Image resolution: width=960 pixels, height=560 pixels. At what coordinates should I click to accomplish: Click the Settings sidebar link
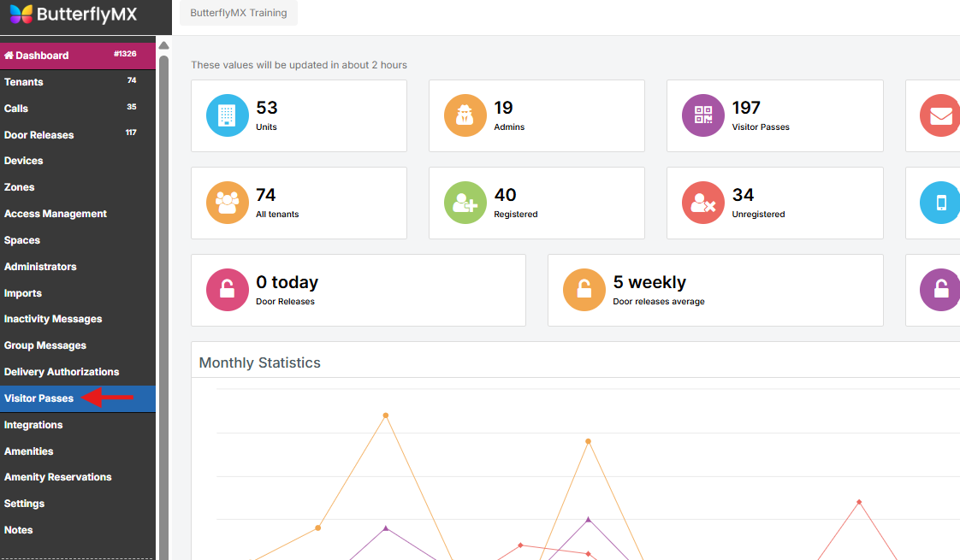pyautogui.click(x=25, y=504)
